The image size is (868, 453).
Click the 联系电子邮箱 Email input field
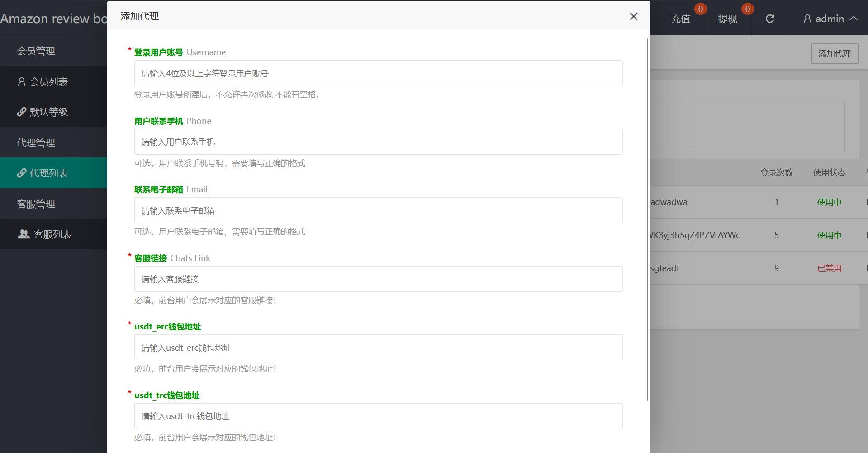coord(378,210)
